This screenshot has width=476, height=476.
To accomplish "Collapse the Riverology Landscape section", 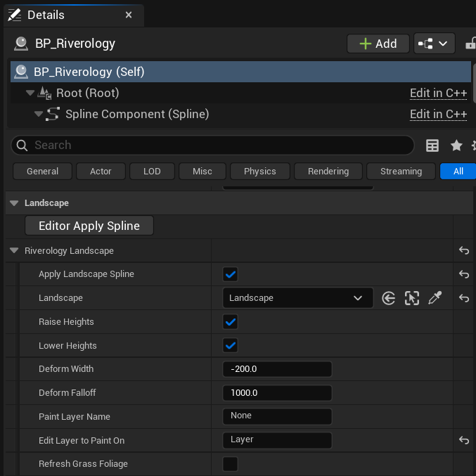I will 14,250.
